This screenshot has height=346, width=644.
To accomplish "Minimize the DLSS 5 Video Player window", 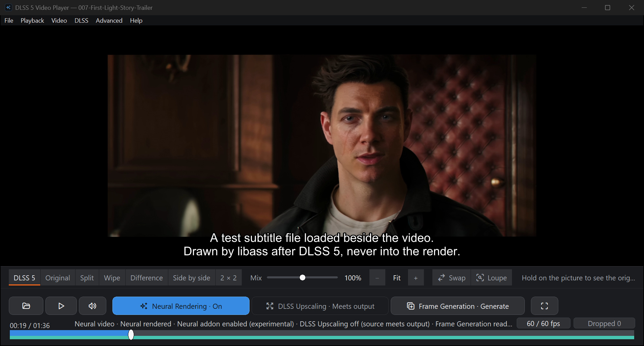I will click(x=584, y=7).
